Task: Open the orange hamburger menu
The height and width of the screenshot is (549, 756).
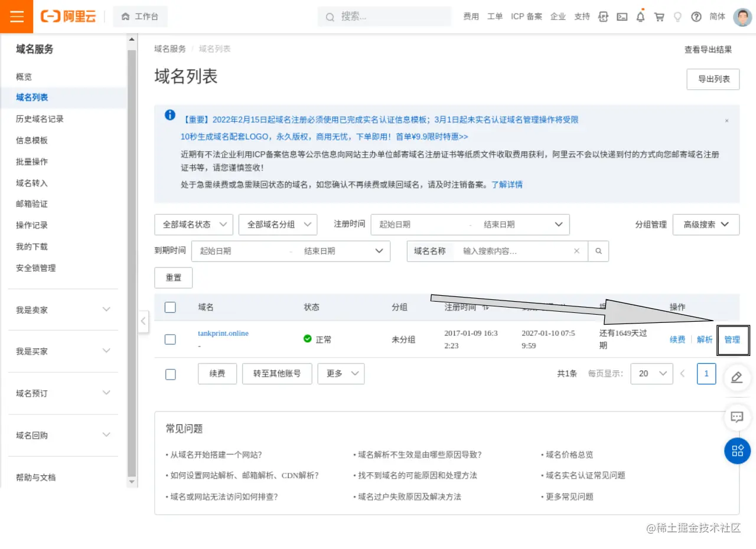Action: coord(17,17)
